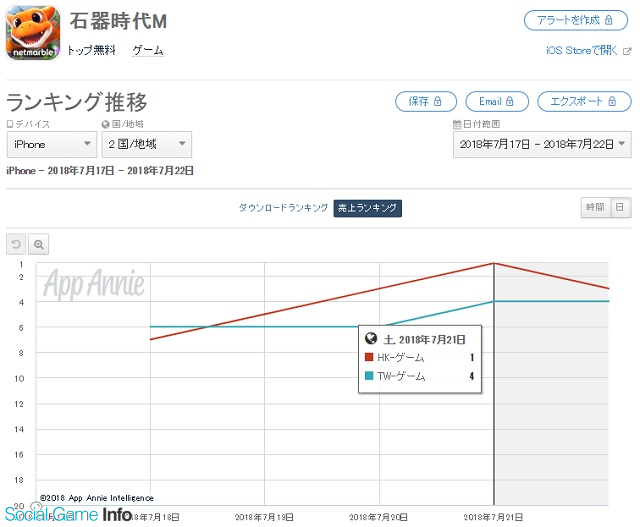This screenshot has height=527, width=640.
Task: Click the magnifier zoom icon
Action: pyautogui.click(x=39, y=244)
